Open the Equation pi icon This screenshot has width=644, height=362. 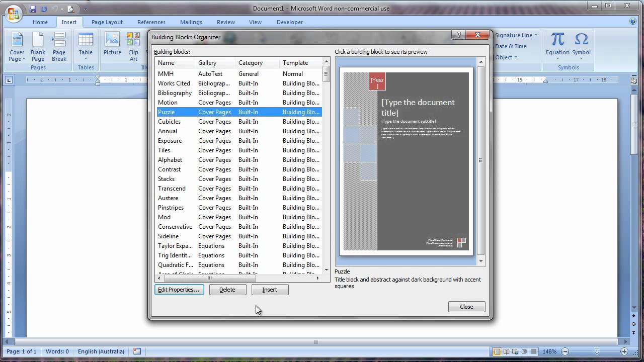[x=557, y=47]
